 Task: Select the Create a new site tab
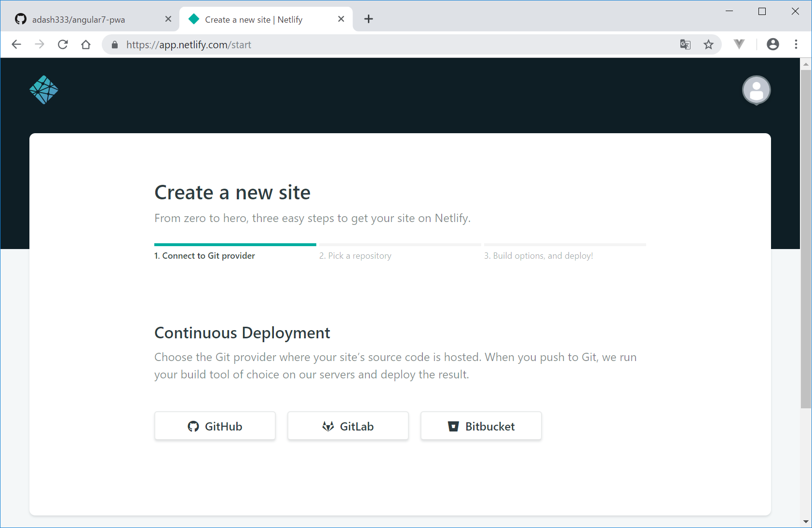coord(254,19)
